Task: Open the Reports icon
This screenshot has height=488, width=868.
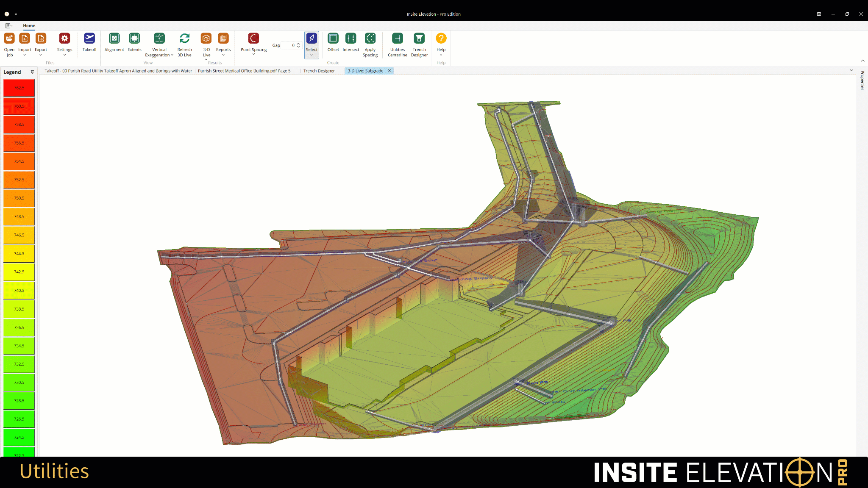Action: 223,39
